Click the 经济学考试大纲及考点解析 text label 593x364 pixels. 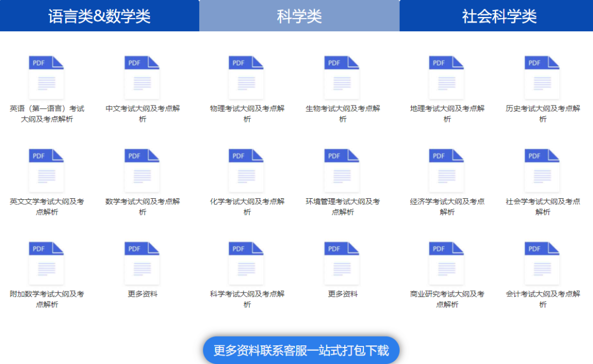point(447,207)
